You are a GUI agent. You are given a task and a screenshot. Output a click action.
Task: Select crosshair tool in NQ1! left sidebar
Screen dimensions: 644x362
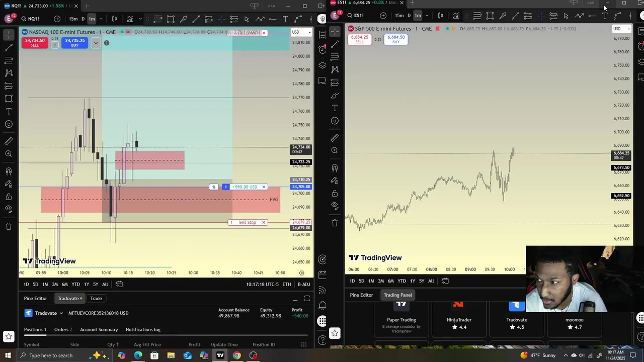pyautogui.click(x=9, y=35)
